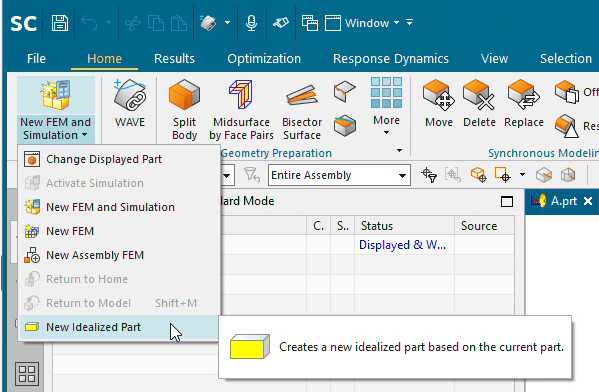Click the Offset region icon
Image resolution: width=599 pixels, height=392 pixels.
coord(567,92)
